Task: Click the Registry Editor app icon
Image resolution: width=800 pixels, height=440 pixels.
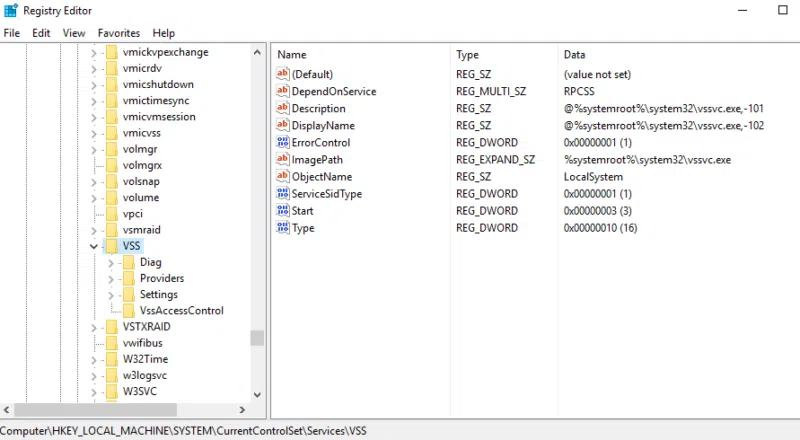Action: pyautogui.click(x=11, y=10)
